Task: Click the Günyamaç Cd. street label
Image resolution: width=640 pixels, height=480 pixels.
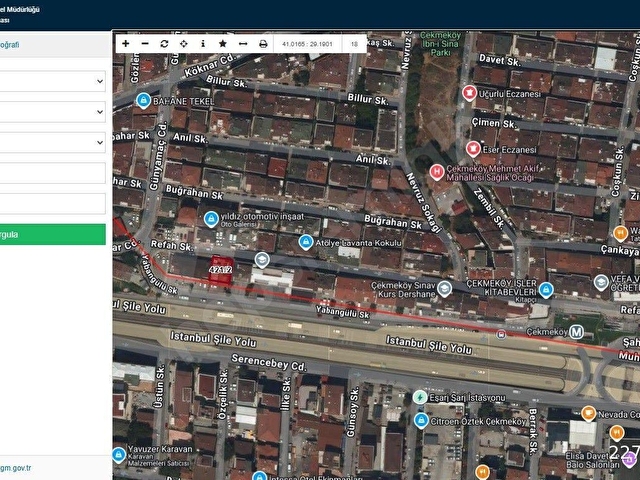Action: tap(158, 156)
